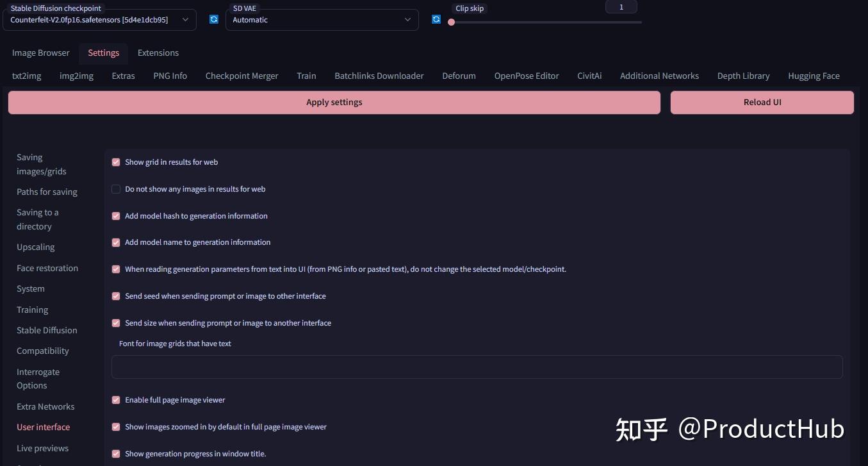Image resolution: width=868 pixels, height=466 pixels.
Task: Click the Reload UI button
Action: click(762, 102)
